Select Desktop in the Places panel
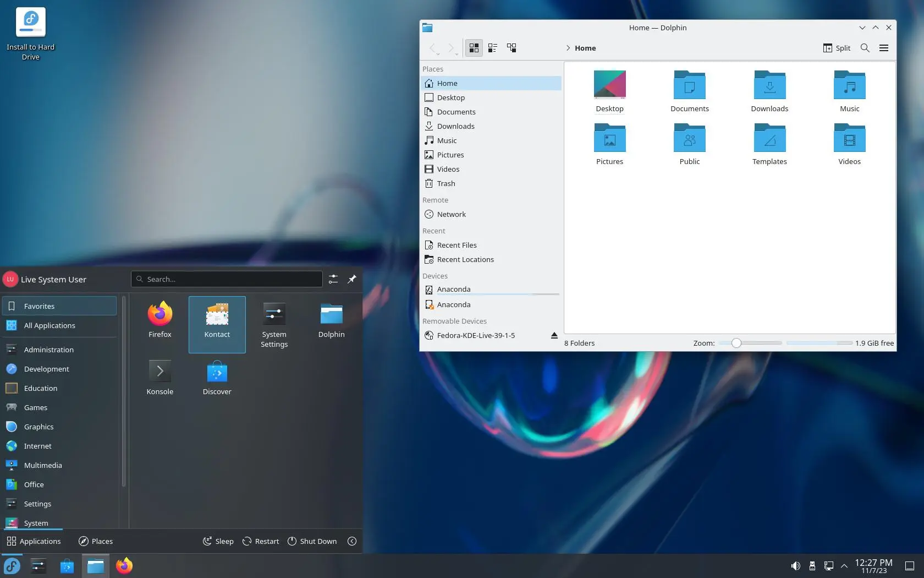The height and width of the screenshot is (578, 924). 491,97
